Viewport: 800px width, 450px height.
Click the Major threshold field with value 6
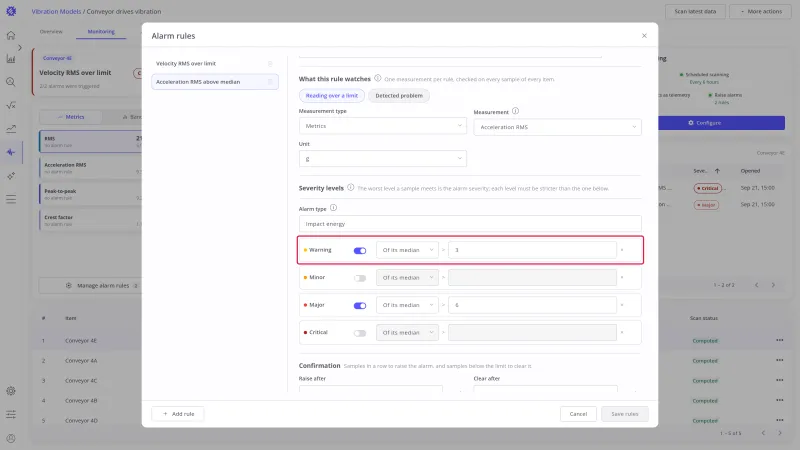[x=532, y=305]
